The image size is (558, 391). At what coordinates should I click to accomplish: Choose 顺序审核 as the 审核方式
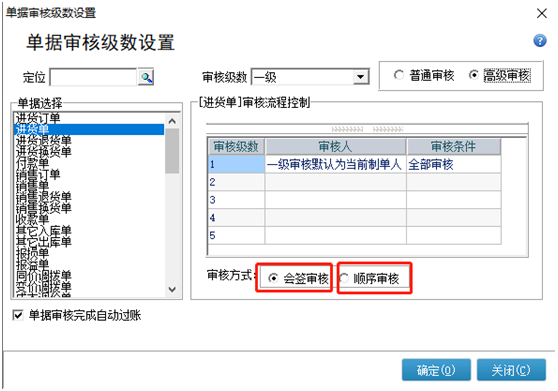pos(369,278)
